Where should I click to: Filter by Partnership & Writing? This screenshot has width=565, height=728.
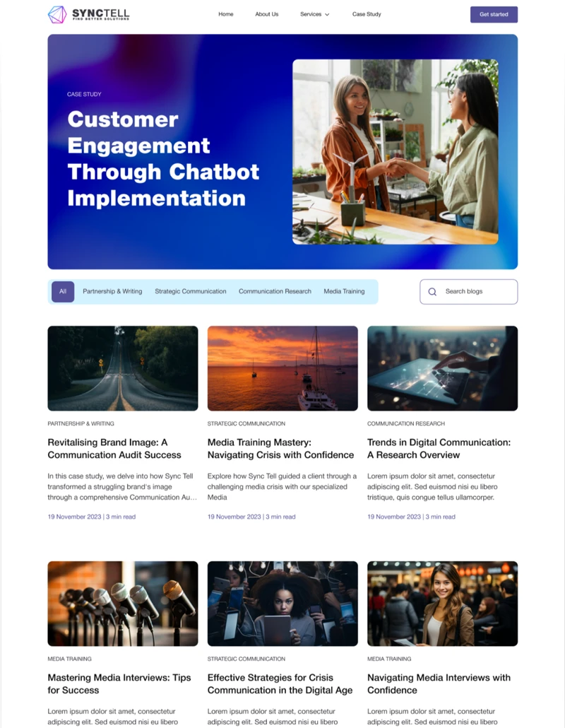click(112, 292)
